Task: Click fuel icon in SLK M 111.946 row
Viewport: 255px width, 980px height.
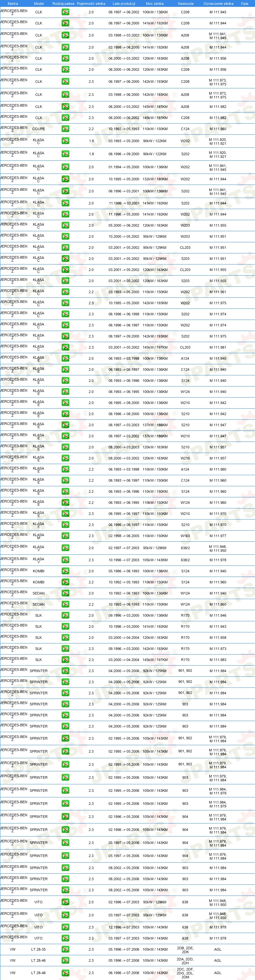Action: tap(66, 615)
